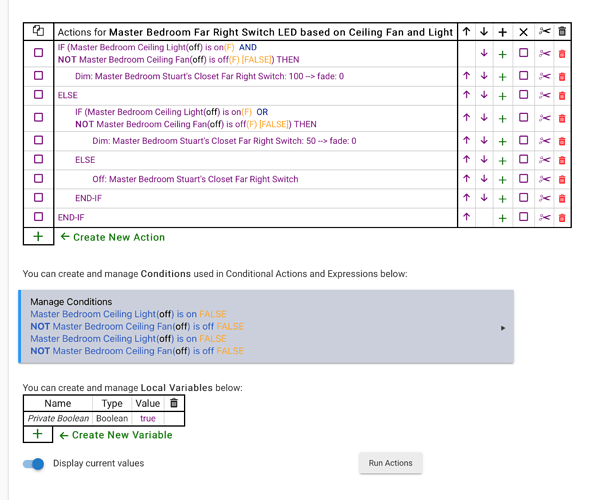The width and height of the screenshot is (610, 500).
Task: Move Dim 50 action row down
Action: point(484,140)
